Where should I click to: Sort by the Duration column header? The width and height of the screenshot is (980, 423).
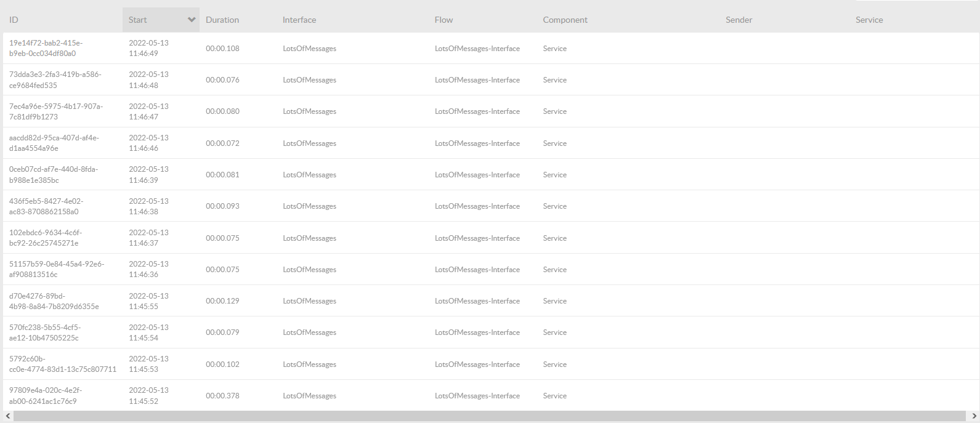coord(222,20)
